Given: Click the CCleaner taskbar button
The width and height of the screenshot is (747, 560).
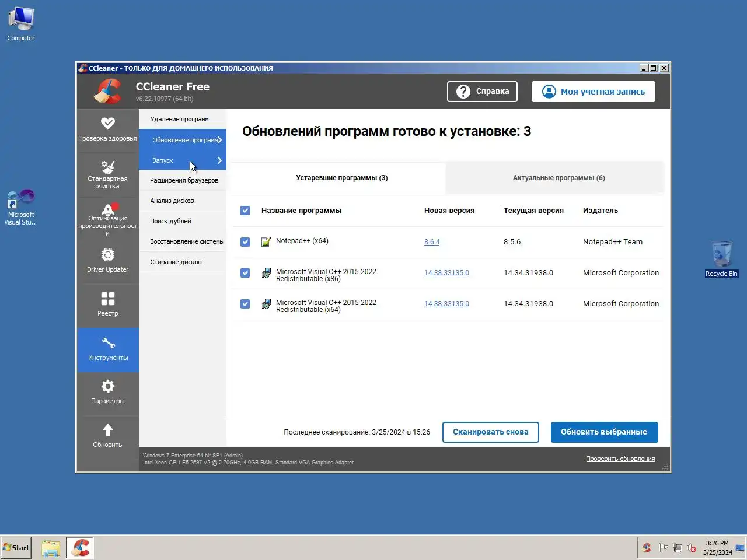Looking at the screenshot, I should coord(80,548).
